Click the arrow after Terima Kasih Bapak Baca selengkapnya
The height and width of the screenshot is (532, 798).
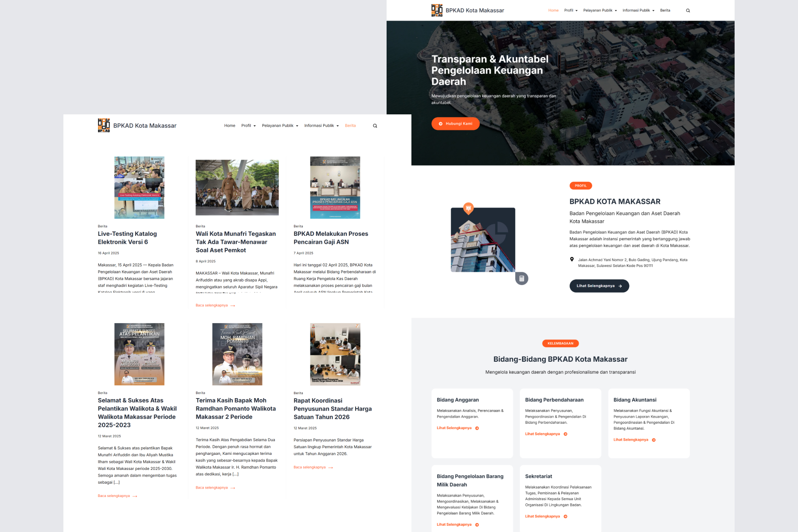pos(233,488)
